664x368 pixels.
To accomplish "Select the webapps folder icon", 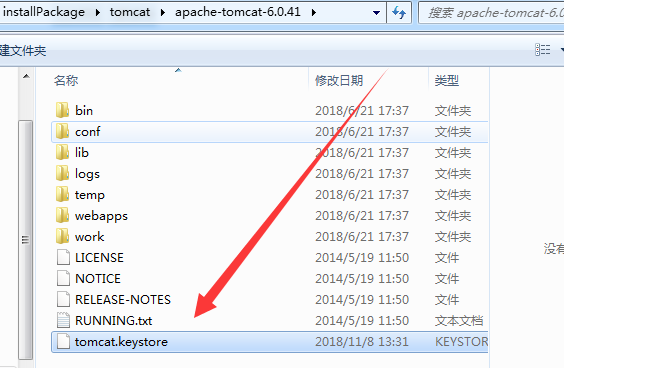I will pos(62,215).
